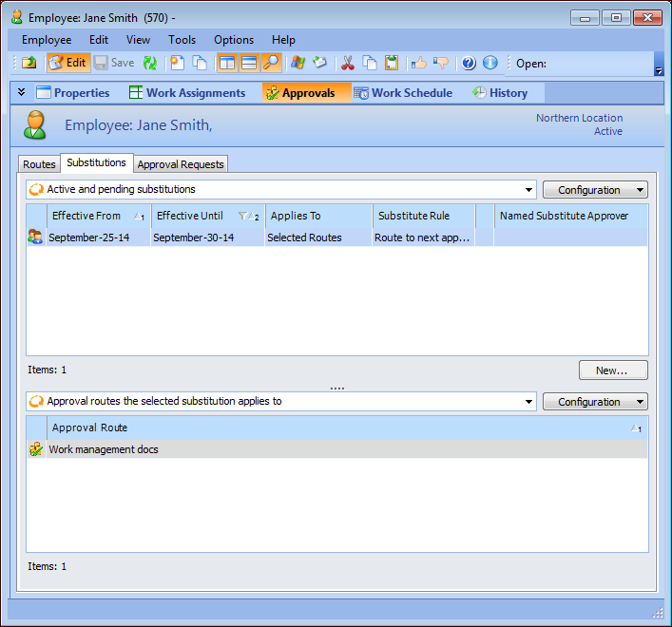
Task: Click the New... button
Action: pos(613,370)
